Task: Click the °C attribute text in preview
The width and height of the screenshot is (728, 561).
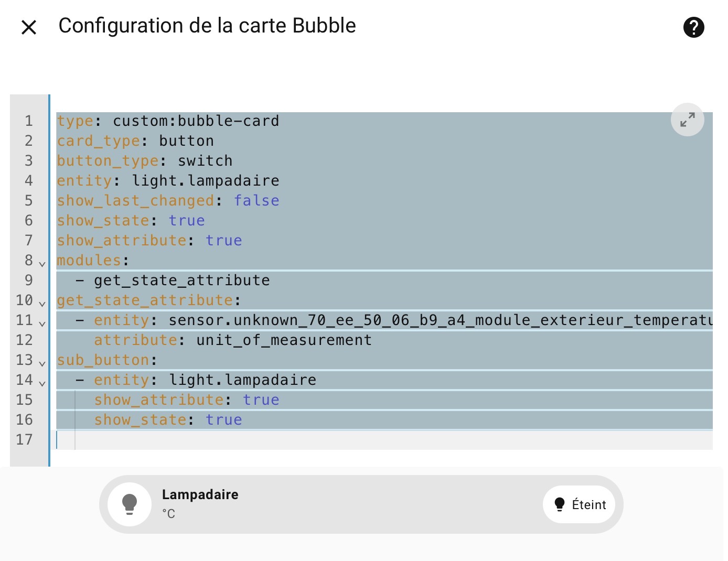Action: [x=168, y=514]
